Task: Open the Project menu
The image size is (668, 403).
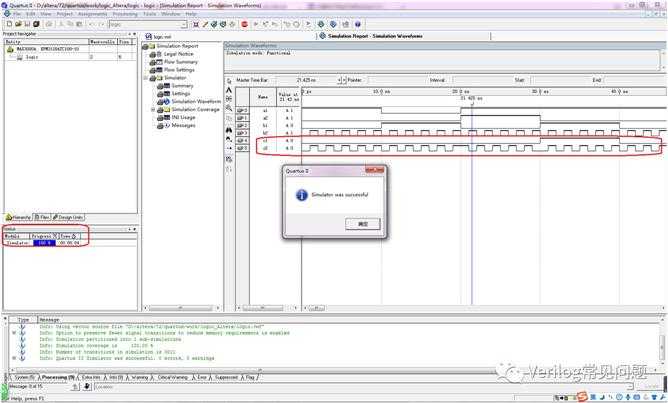Action: click(65, 14)
